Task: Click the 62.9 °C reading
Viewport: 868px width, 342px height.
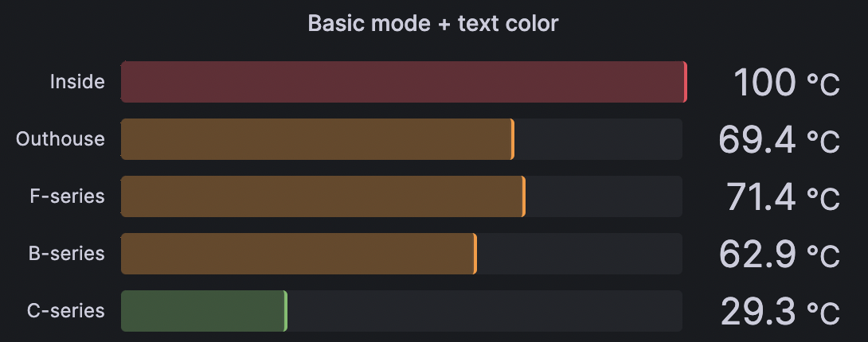Action: [x=778, y=255]
